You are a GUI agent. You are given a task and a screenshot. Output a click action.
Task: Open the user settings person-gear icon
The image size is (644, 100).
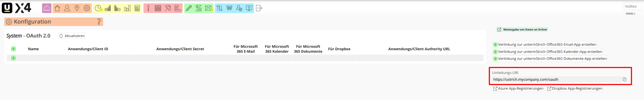(239, 8)
